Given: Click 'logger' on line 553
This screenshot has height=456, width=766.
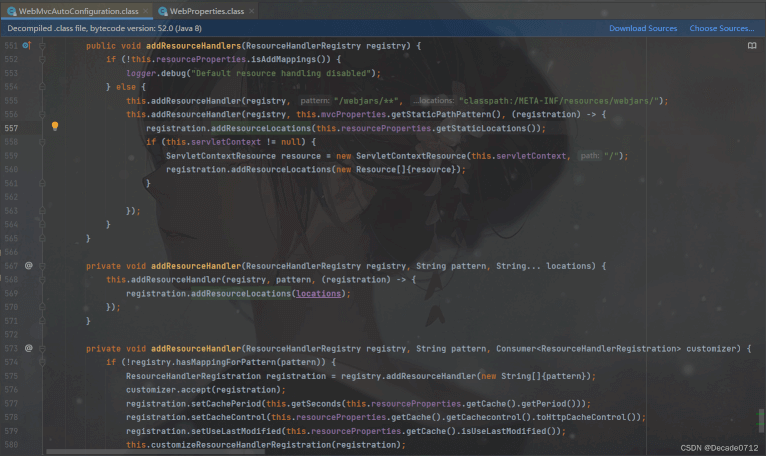Looking at the screenshot, I should [141, 73].
